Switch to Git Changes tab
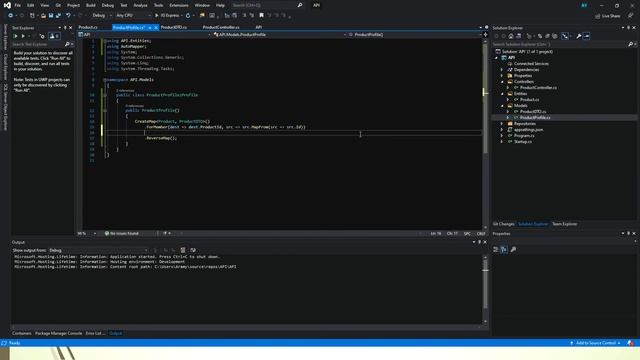The image size is (640, 360). click(x=503, y=224)
